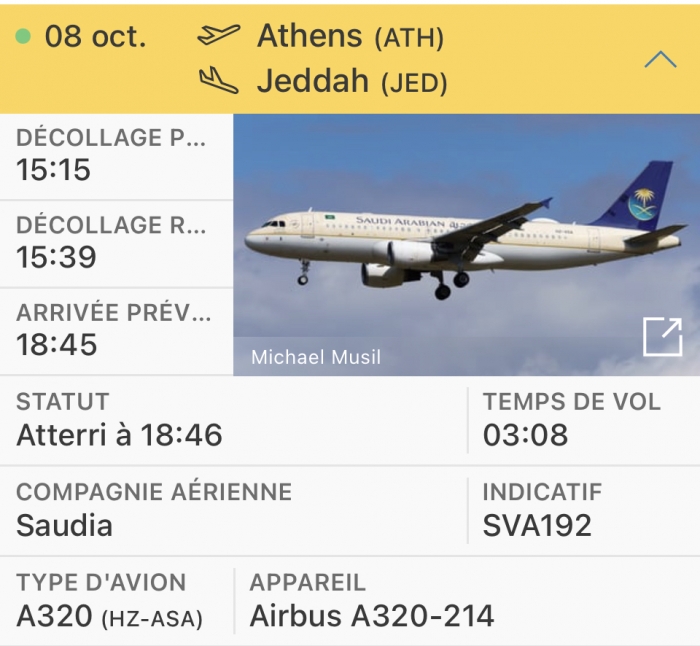Select the Saudia airline name
700x646 pixels.
(64, 525)
